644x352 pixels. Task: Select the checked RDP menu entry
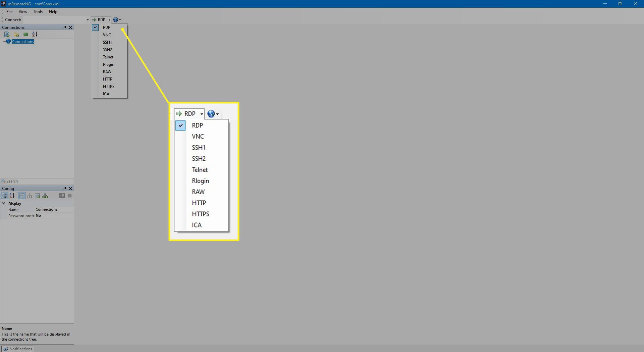click(x=109, y=28)
